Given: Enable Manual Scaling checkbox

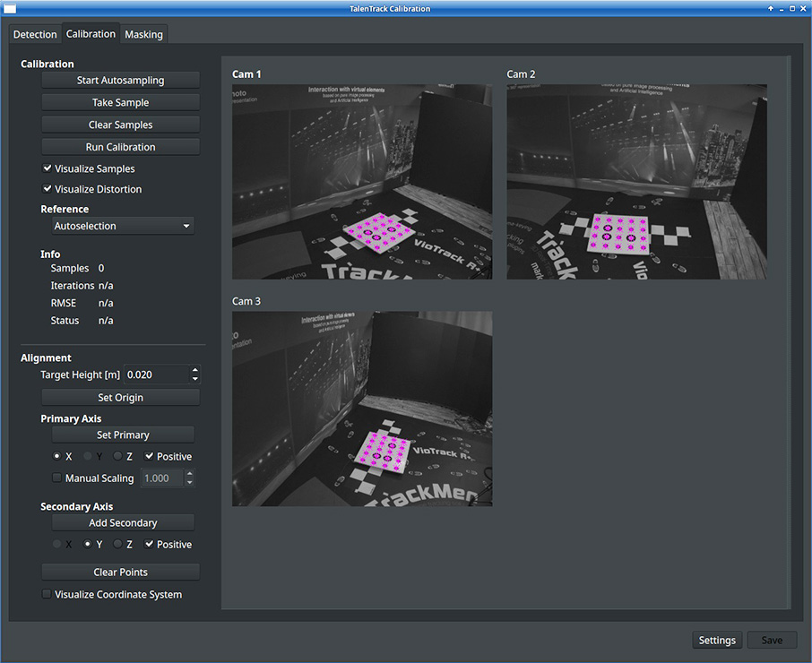Looking at the screenshot, I should pyautogui.click(x=57, y=478).
